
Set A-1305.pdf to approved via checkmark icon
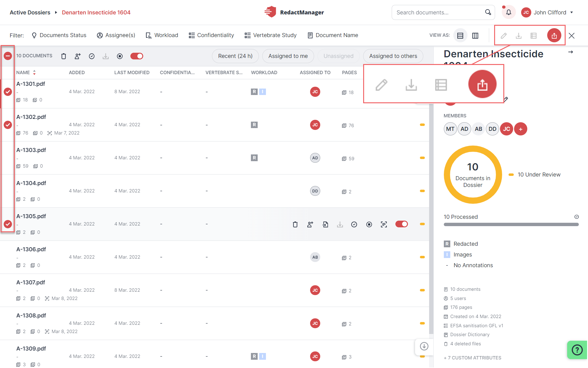354,224
